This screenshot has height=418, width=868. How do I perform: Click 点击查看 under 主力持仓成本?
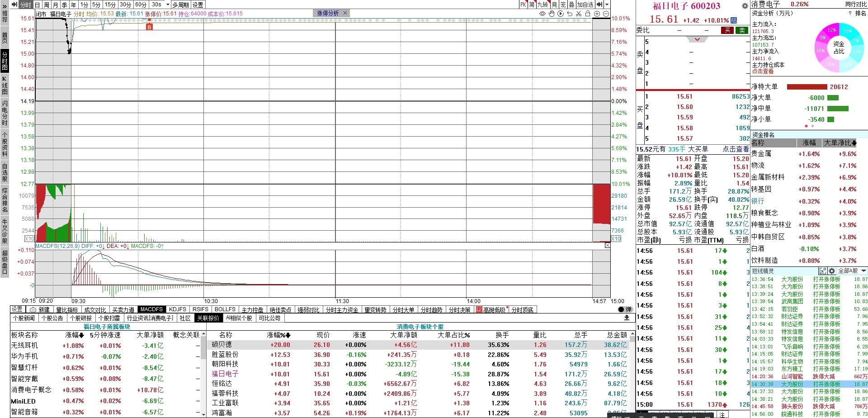tap(763, 71)
